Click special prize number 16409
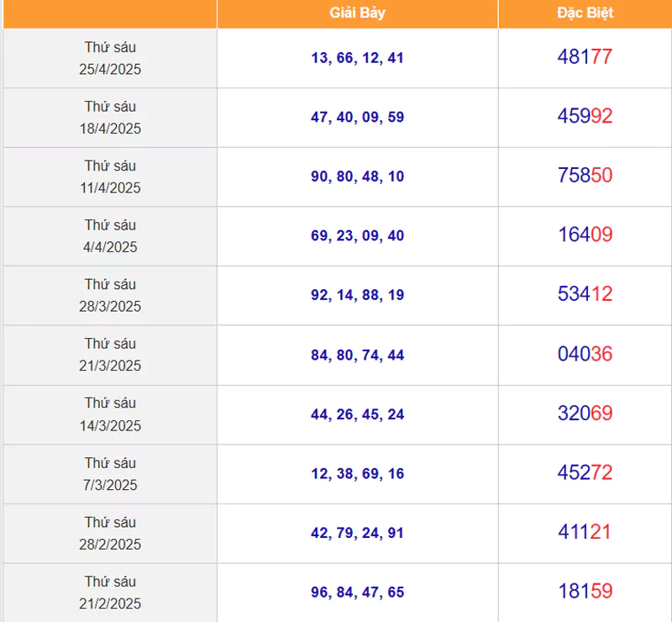This screenshot has width=672, height=622. pos(585,235)
